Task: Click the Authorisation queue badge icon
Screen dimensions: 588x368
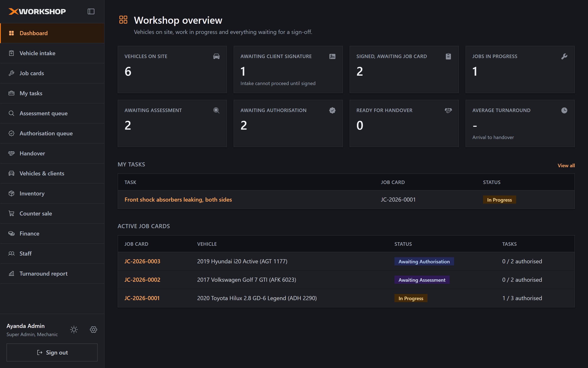Action: coord(11,133)
